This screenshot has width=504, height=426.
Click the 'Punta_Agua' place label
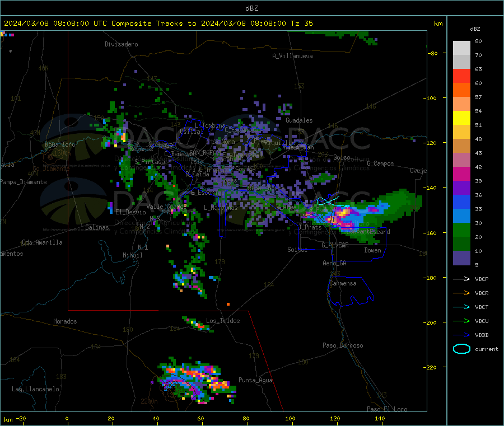pos(255,380)
